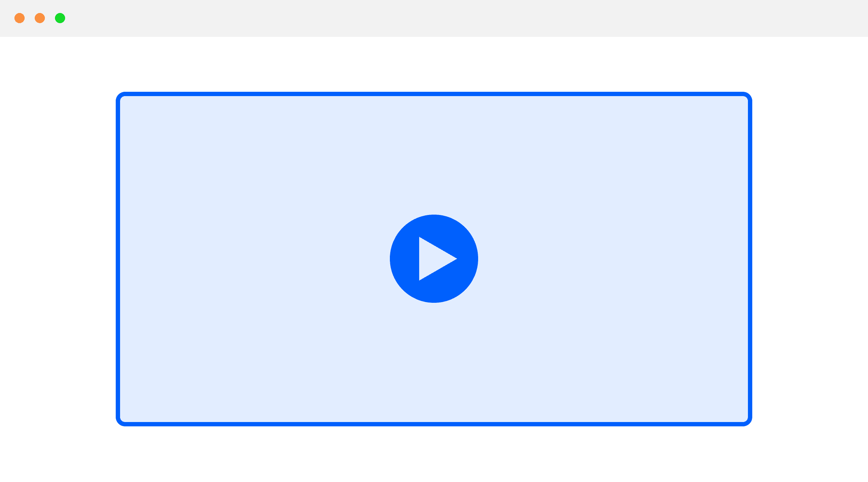Viewport: 868px width, 482px height.
Task: Click the bottom-right rounded corner of the video frame
Action: tap(749, 423)
